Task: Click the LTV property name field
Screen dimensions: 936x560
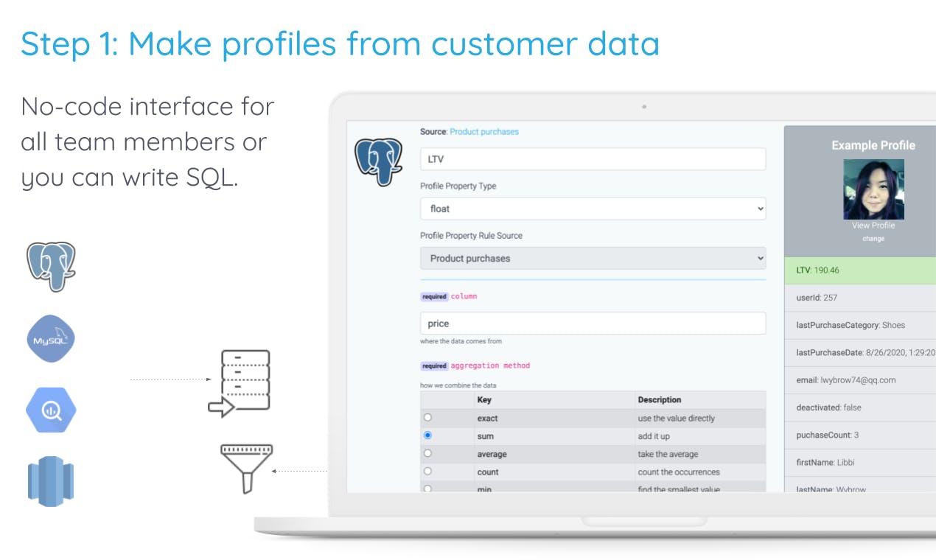Action: [x=593, y=159]
